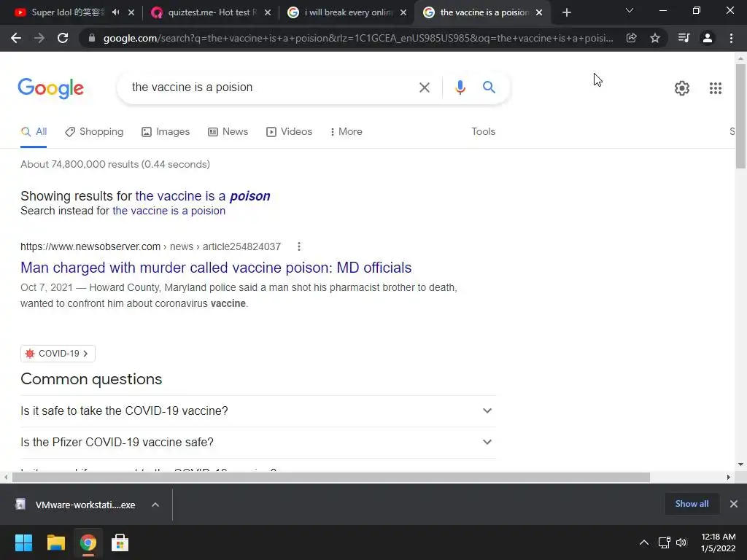The width and height of the screenshot is (747, 560).
Task: Click horizontal scrollbar right arrow
Action: tap(729, 477)
